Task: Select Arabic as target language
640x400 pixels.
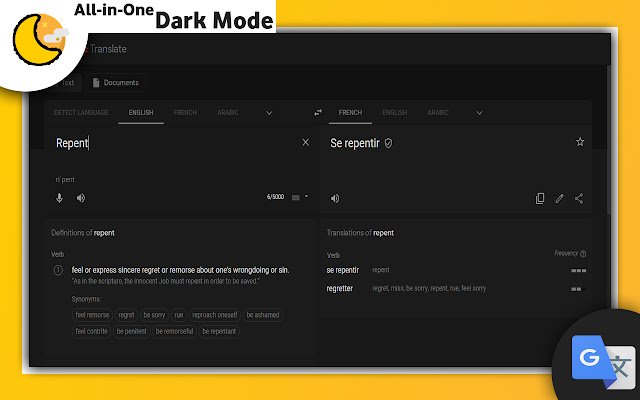Action: click(438, 113)
